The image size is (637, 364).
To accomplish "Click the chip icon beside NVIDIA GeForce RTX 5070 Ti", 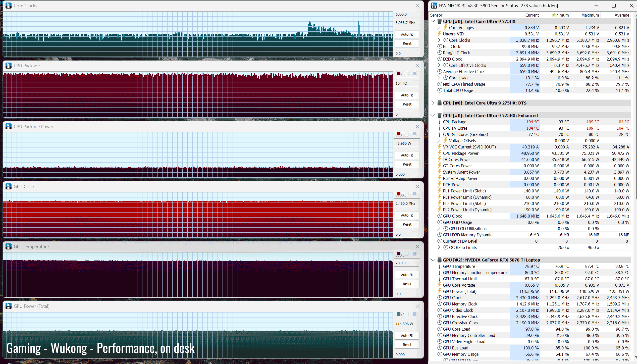I will pyautogui.click(x=440, y=260).
